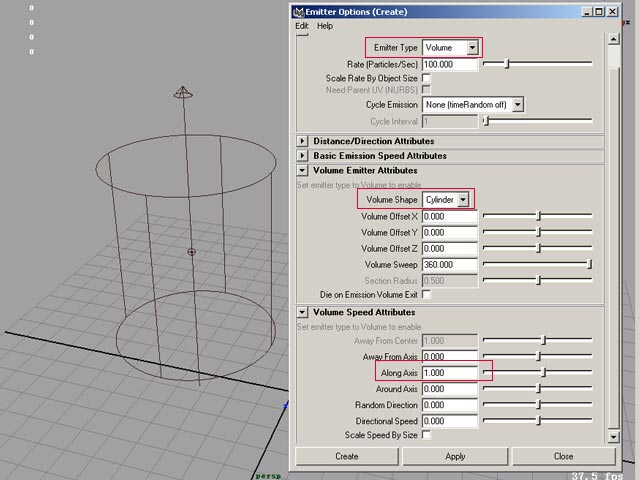
Task: Expand Distance/Direction Attributes section
Action: [302, 141]
